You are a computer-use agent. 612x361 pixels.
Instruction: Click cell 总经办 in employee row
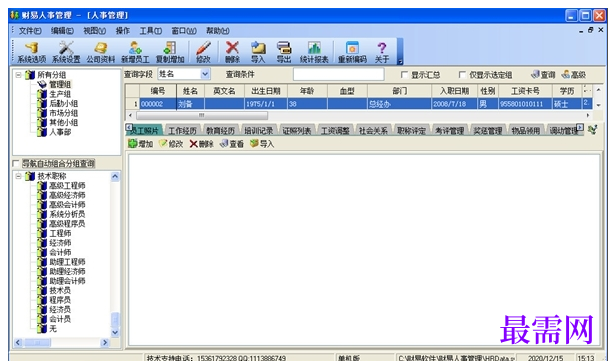point(399,104)
